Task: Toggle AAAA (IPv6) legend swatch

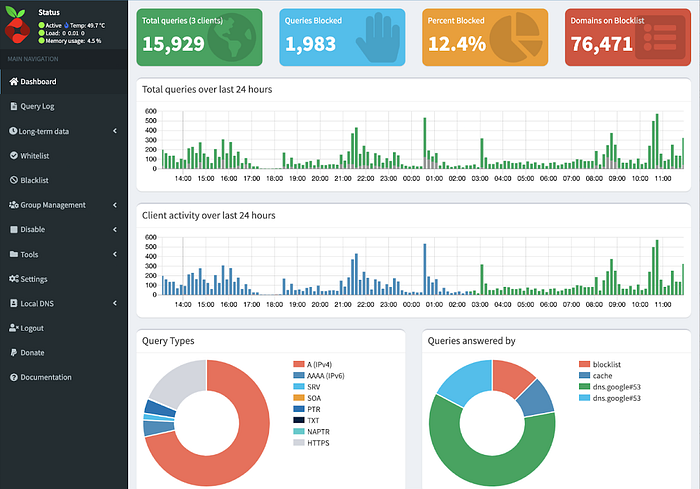Action: point(299,376)
